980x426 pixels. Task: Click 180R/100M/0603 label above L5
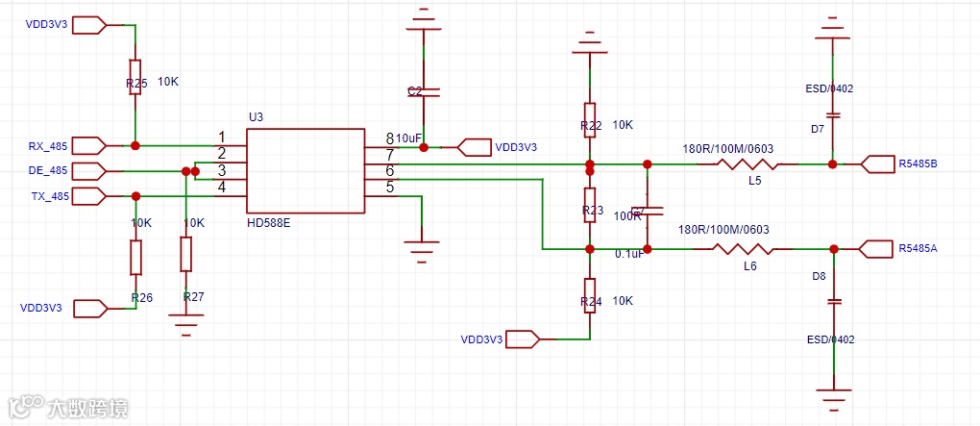[x=727, y=148]
